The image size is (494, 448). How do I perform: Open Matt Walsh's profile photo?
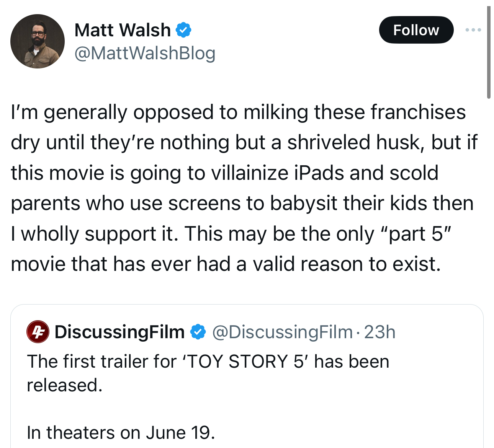pyautogui.click(x=37, y=41)
